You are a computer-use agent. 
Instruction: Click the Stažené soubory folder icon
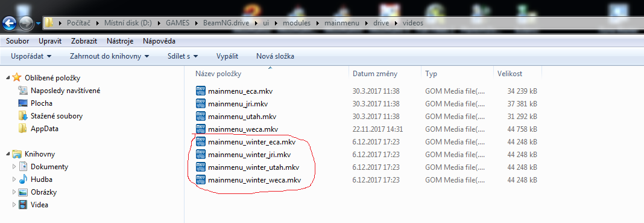click(x=23, y=116)
